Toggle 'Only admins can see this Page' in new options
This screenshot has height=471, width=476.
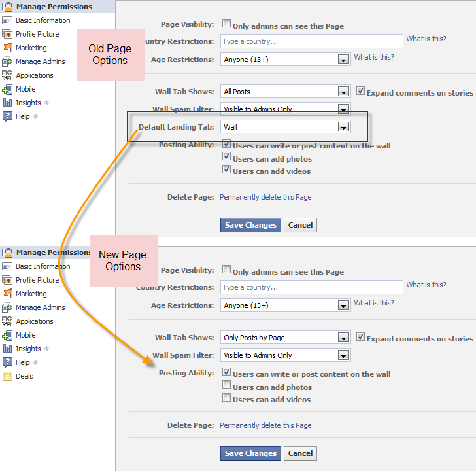coord(226,270)
